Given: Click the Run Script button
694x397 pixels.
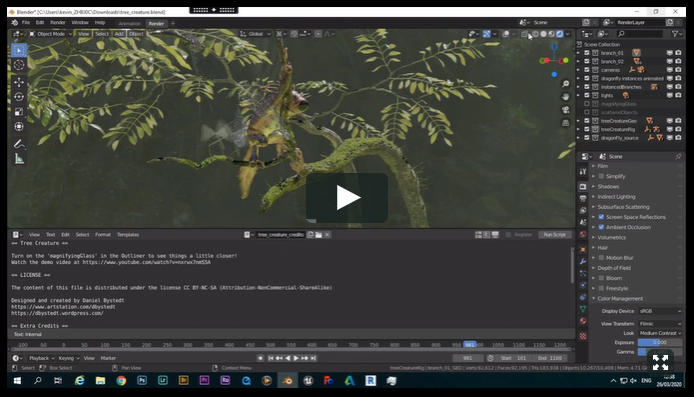Looking at the screenshot, I should [x=555, y=235].
